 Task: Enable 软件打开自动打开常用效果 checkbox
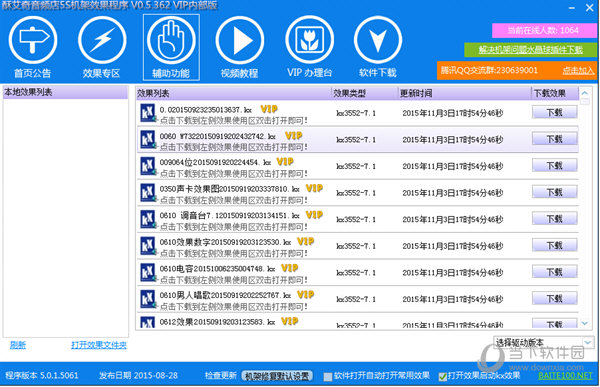tap(328, 377)
